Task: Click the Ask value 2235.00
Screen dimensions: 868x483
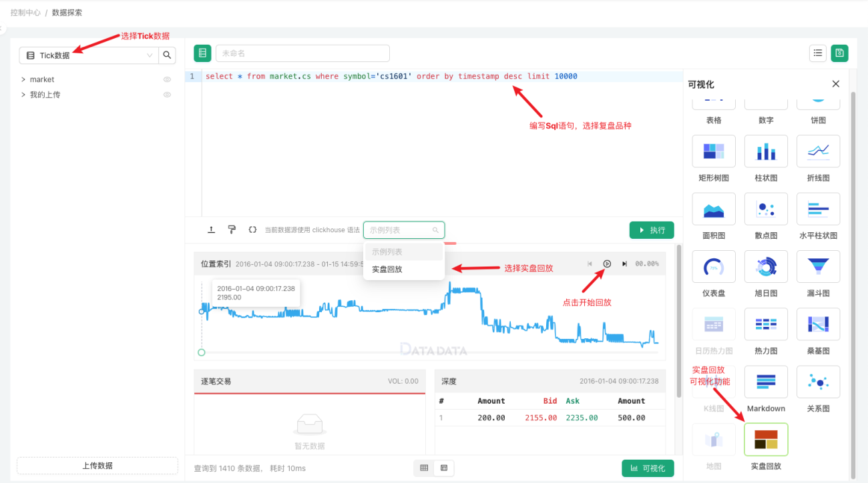Action: tap(582, 418)
